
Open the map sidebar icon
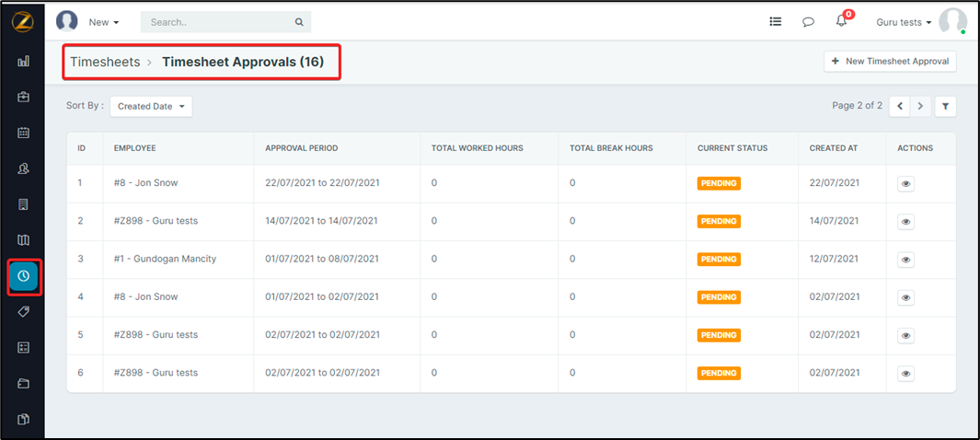click(x=24, y=240)
